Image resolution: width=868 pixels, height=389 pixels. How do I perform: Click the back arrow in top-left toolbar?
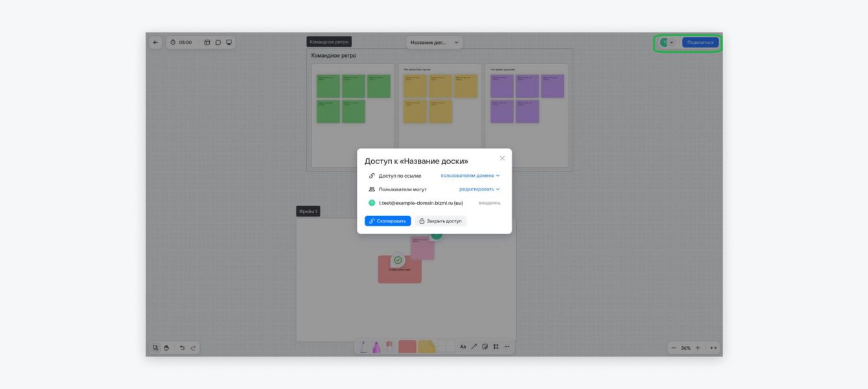point(155,42)
